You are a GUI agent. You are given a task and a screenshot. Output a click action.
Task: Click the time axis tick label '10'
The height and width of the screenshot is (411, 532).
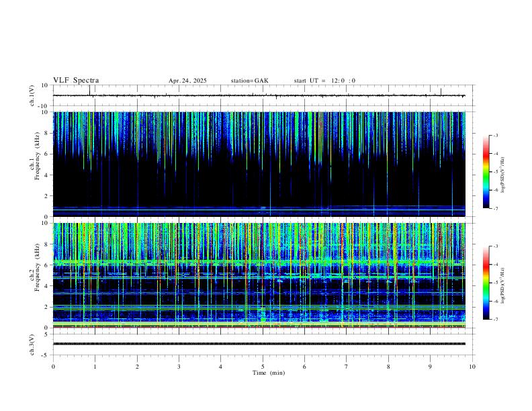click(x=472, y=367)
